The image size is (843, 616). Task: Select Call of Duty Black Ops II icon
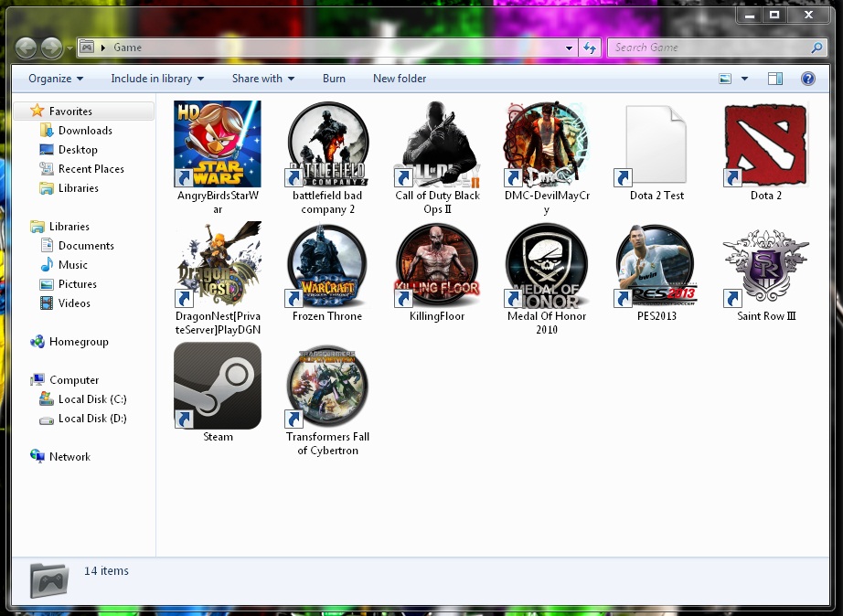tap(437, 144)
